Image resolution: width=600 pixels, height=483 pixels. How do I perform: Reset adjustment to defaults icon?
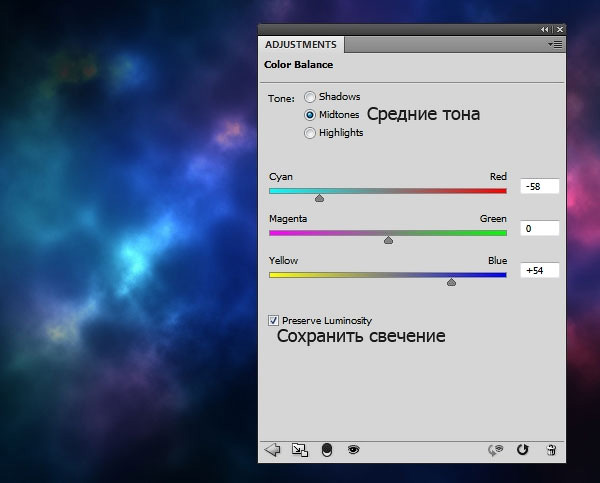tap(522, 449)
